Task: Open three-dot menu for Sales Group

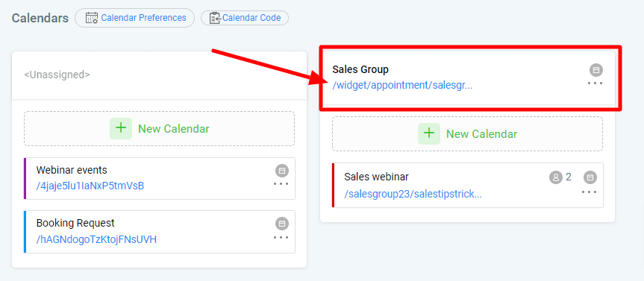Action: tap(595, 83)
